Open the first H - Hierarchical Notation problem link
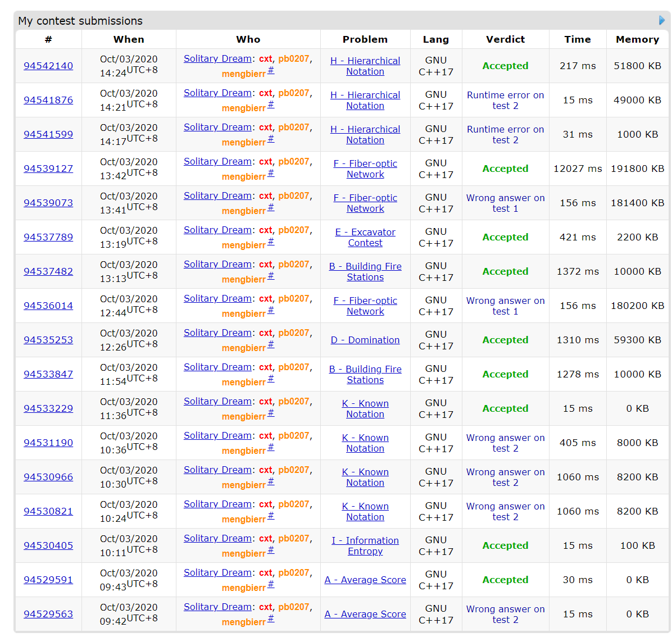The image size is (672, 637). click(365, 66)
